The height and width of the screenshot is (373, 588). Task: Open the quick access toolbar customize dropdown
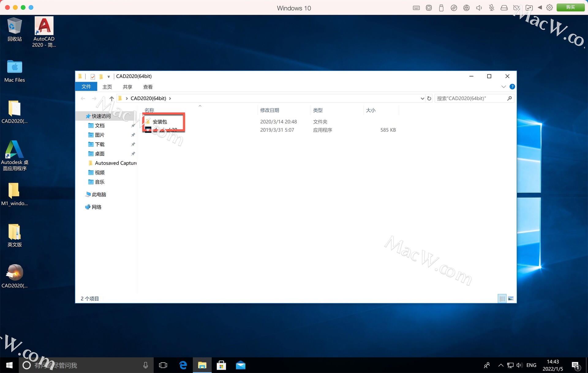(x=108, y=76)
